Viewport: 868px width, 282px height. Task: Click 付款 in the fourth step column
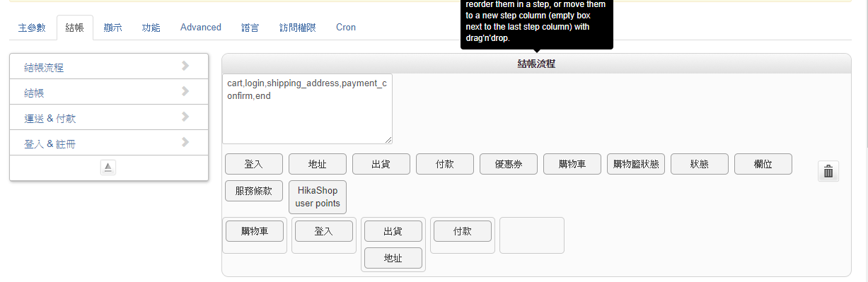point(463,231)
